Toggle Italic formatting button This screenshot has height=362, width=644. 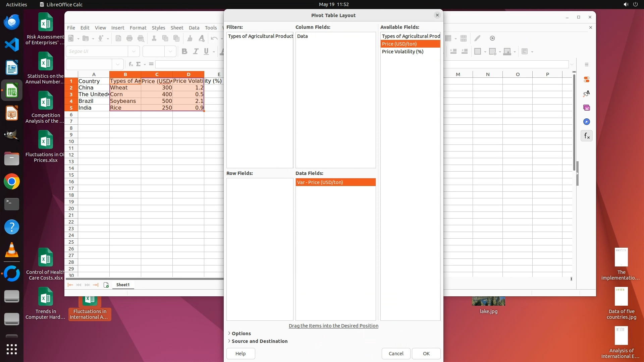(196, 51)
